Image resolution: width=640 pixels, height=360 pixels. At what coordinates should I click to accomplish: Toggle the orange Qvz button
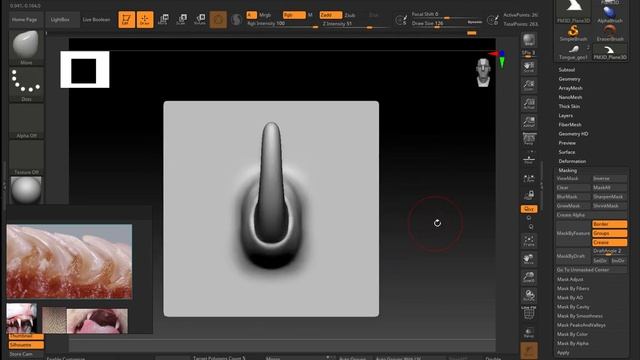click(x=529, y=209)
